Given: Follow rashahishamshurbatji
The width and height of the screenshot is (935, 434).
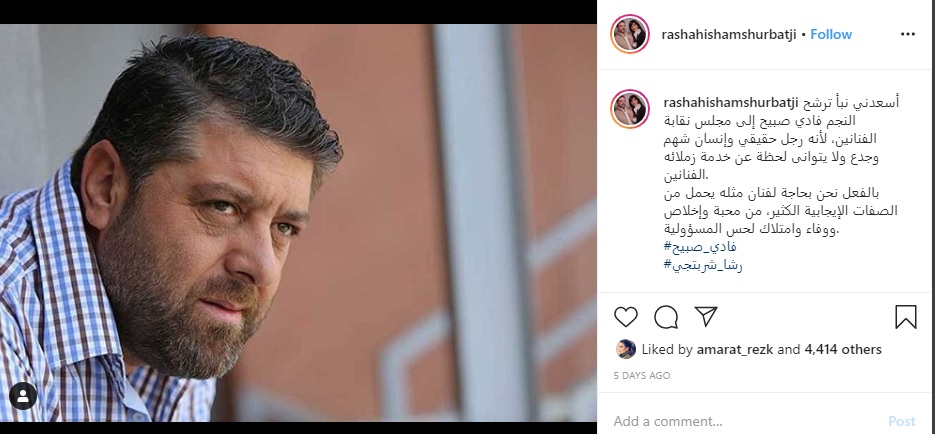Looking at the screenshot, I should click(831, 35).
